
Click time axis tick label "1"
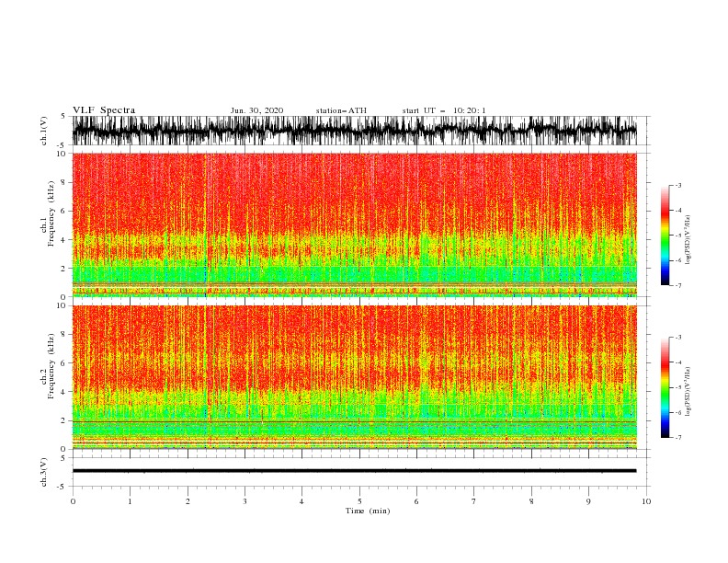pyautogui.click(x=130, y=501)
